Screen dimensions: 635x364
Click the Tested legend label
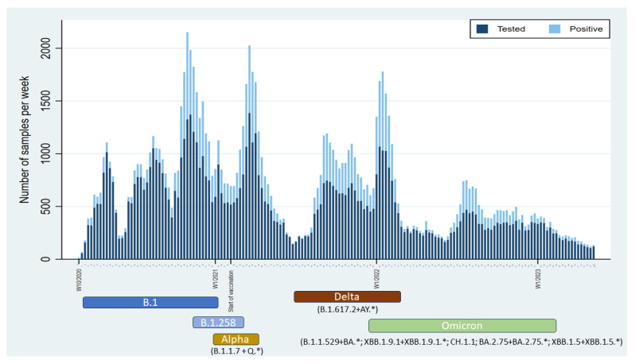(511, 29)
